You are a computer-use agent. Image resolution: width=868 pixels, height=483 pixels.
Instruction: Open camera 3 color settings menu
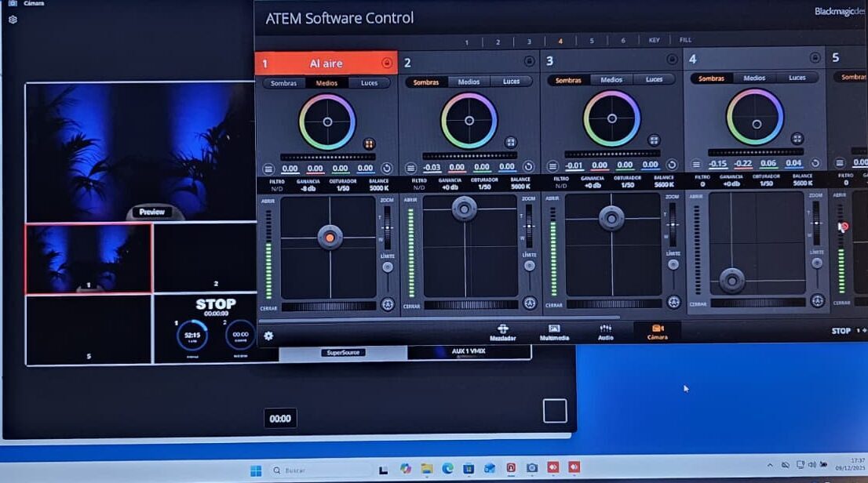click(553, 166)
